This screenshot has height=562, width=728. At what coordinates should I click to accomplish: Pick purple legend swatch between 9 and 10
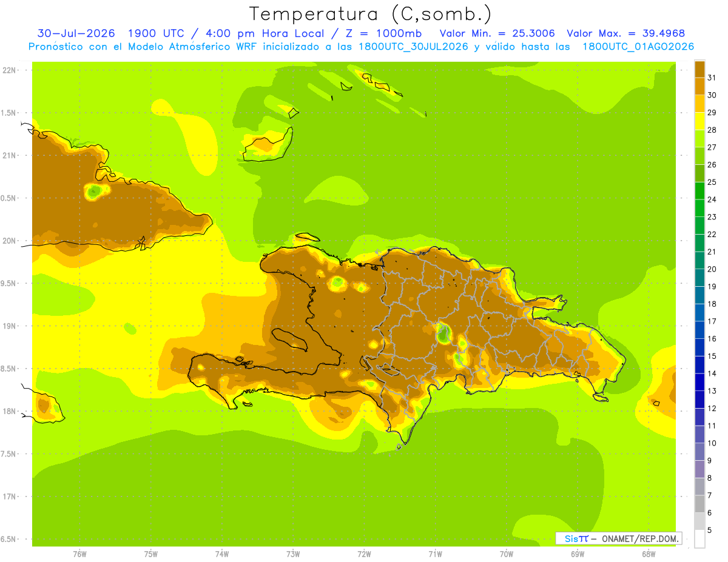(699, 452)
